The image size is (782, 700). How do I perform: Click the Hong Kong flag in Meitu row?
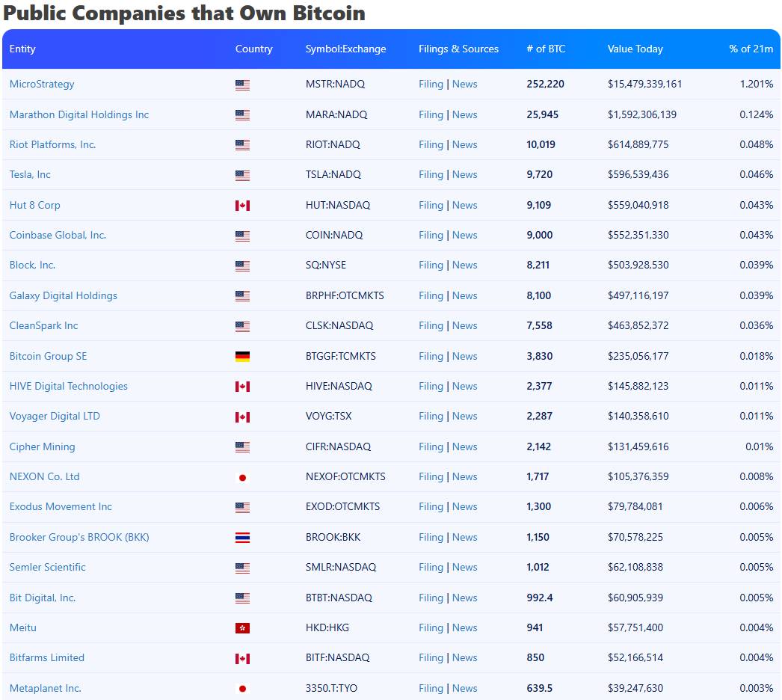(242, 628)
